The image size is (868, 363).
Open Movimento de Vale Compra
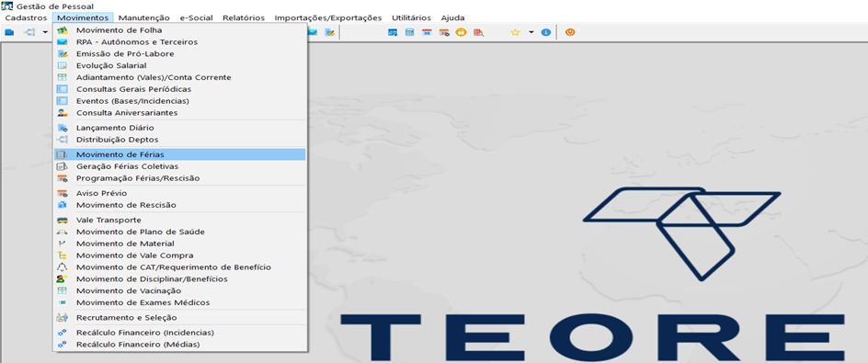point(179,255)
